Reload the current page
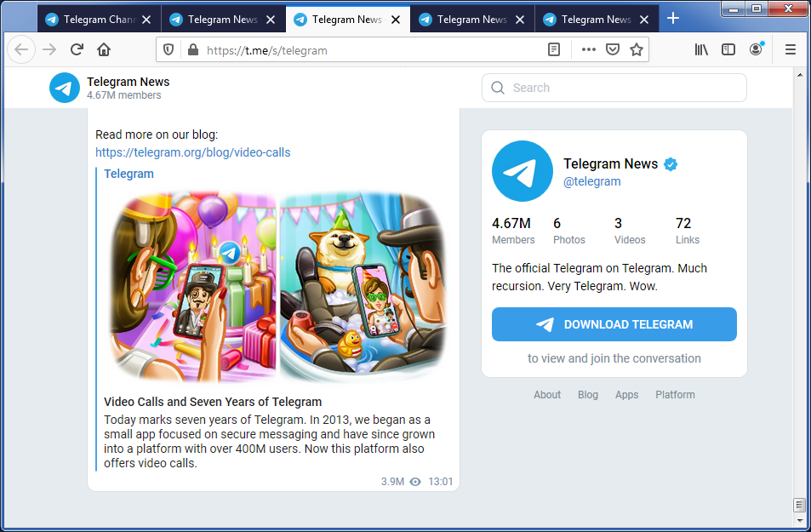 click(77, 49)
